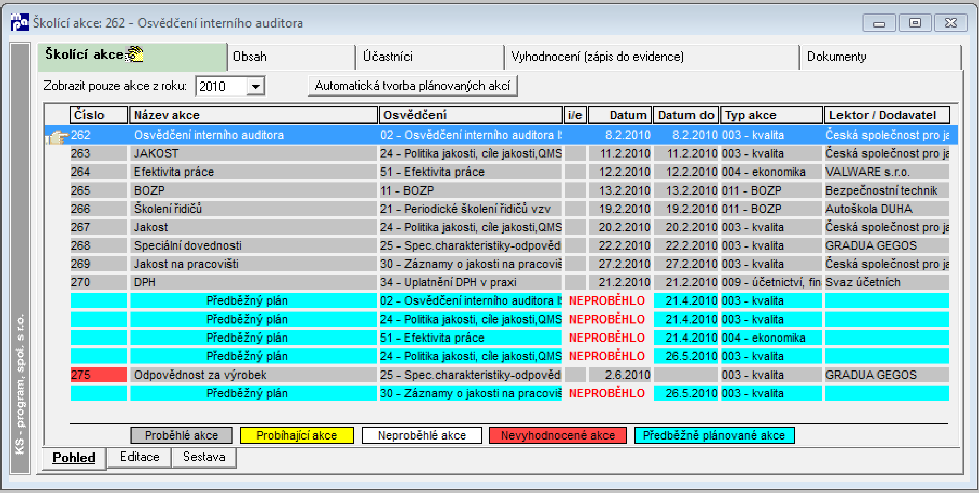
Task: Click the Typ akce column header
Action: (x=771, y=115)
